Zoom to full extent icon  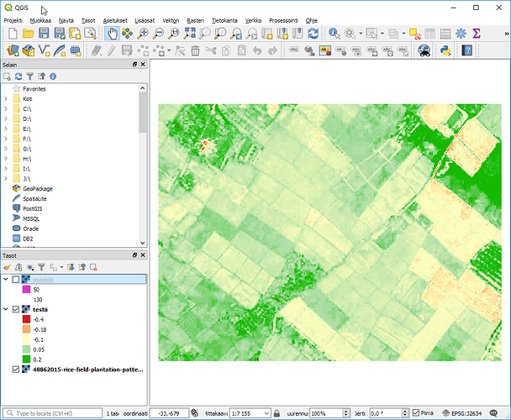[x=189, y=34]
